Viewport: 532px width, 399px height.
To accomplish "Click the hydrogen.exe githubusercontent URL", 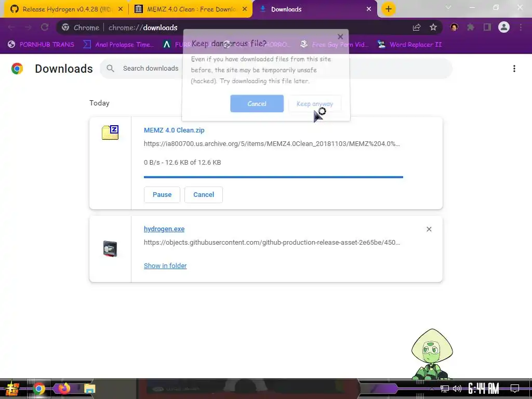I will [272, 243].
